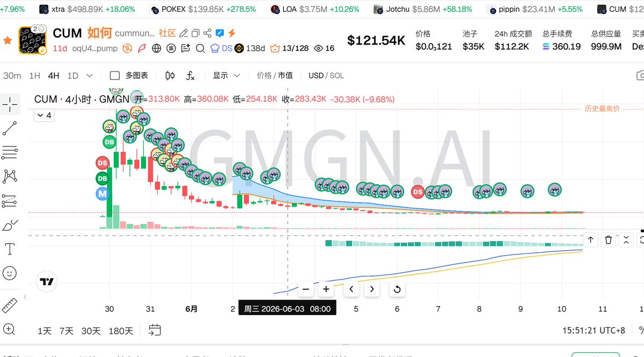Expand the timeframe dropdown arrow after 1D
Image resolution: width=644 pixels, height=357 pixels.
89,76
